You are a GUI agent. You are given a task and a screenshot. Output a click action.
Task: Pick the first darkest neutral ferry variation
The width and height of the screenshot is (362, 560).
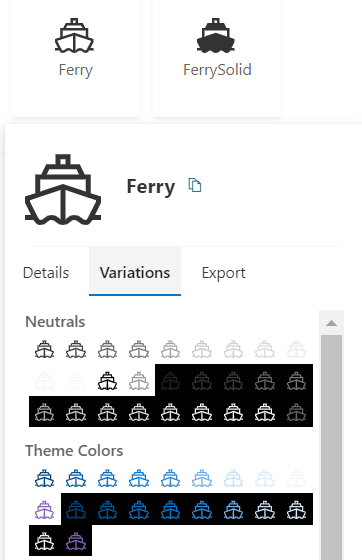pos(45,349)
